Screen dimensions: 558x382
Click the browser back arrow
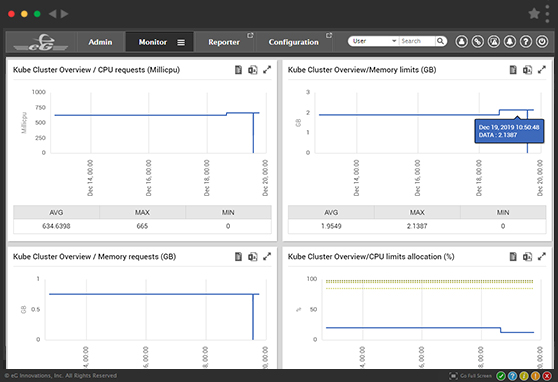point(52,14)
